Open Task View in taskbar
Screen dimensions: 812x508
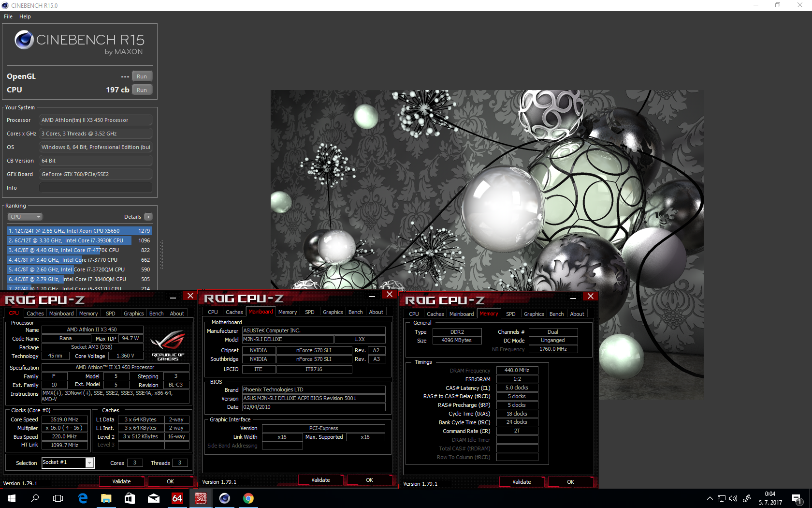pos(58,498)
